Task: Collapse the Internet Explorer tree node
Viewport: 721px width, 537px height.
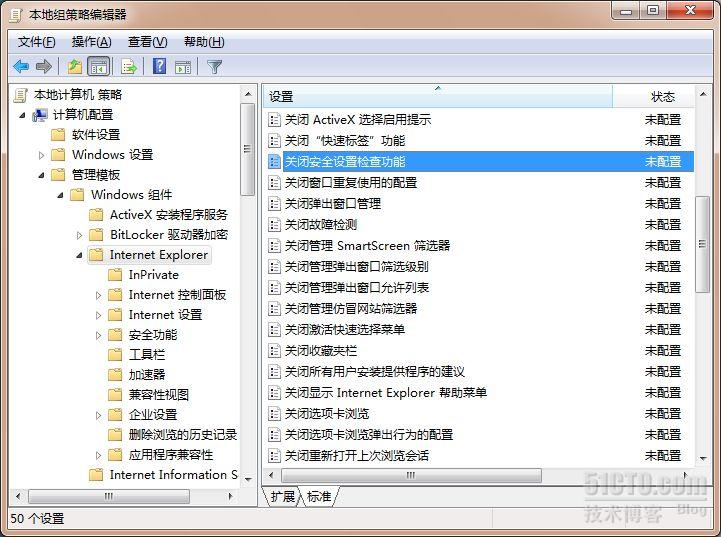Action: tap(79, 255)
